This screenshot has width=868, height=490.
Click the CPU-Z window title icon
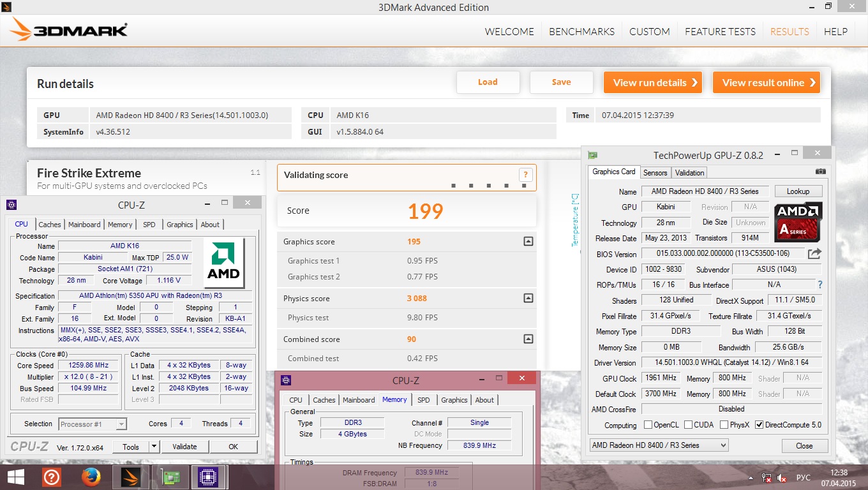pos(11,205)
